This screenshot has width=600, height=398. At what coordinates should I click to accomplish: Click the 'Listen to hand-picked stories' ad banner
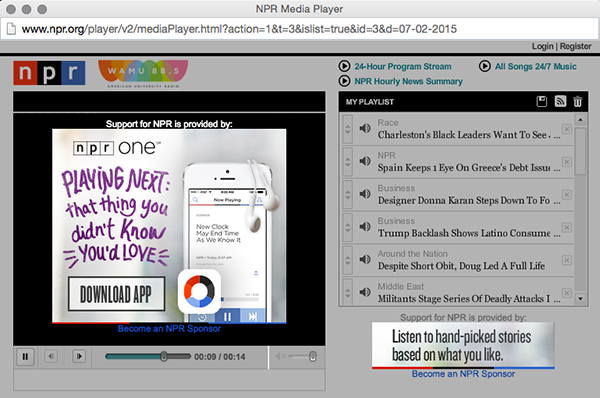[x=463, y=345]
